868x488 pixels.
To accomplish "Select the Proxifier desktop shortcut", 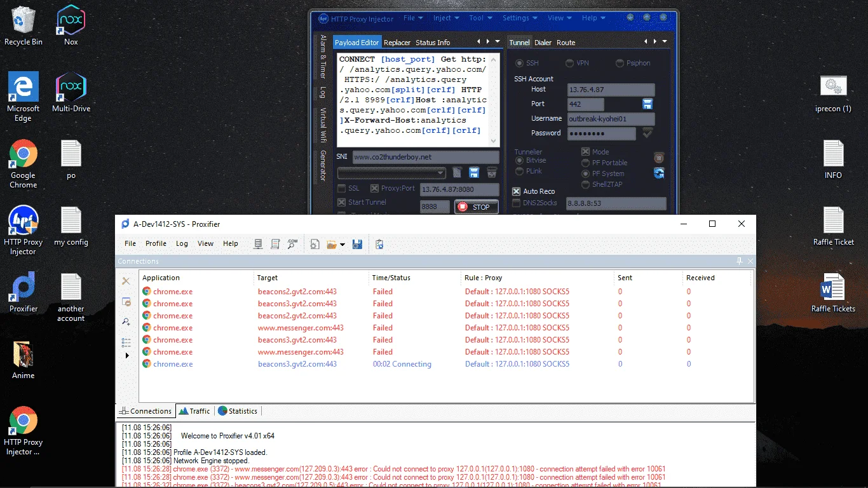I will pos(24,292).
